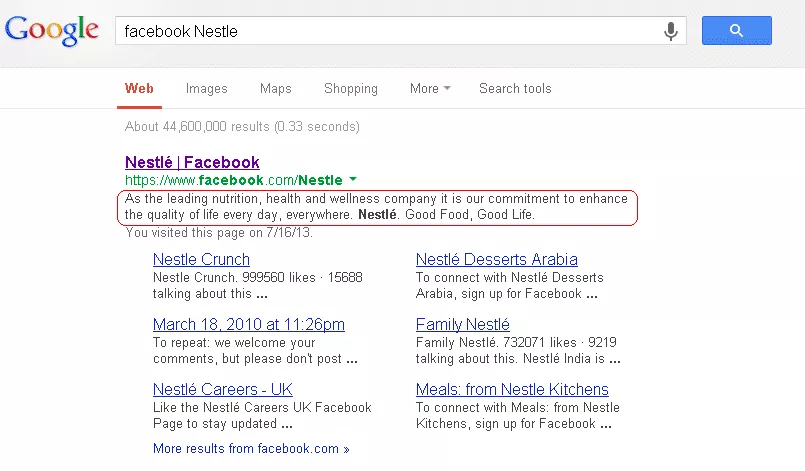Open the Nestlé Desserts Arabia sitelink
The width and height of the screenshot is (805, 471).
[496, 259]
